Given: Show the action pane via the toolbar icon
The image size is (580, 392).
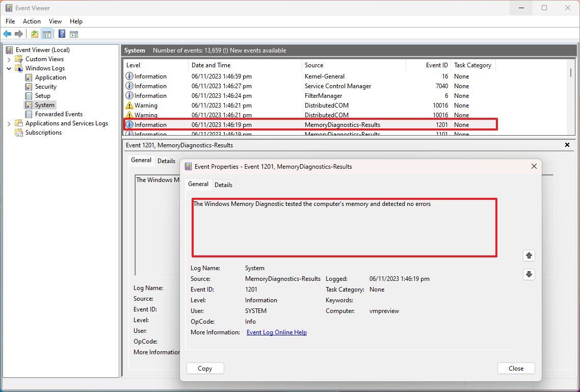Looking at the screenshot, I should point(74,34).
